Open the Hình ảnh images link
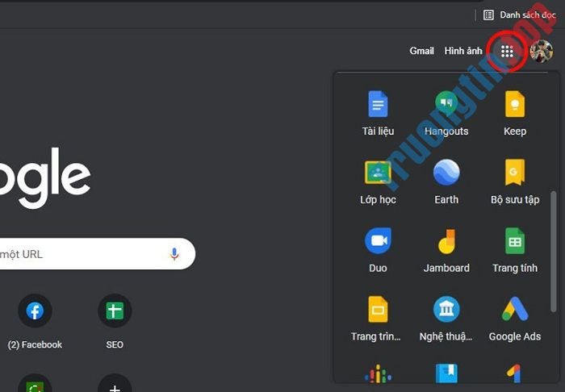This screenshot has height=392, width=565. click(463, 51)
